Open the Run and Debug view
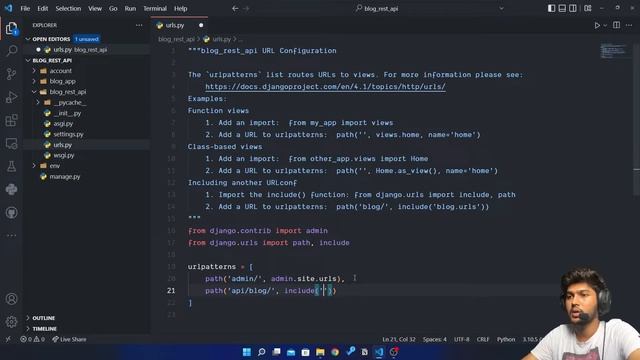The width and height of the screenshot is (640, 360). pyautogui.click(x=11, y=97)
